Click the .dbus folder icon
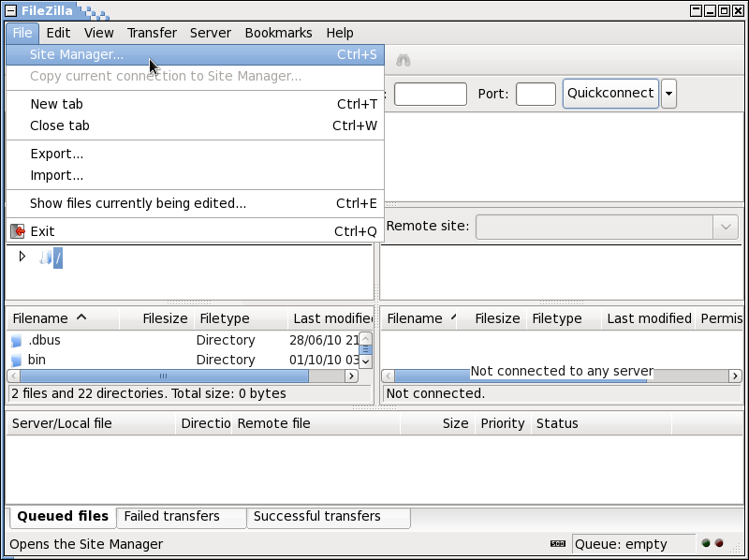749x560 pixels. [17, 341]
